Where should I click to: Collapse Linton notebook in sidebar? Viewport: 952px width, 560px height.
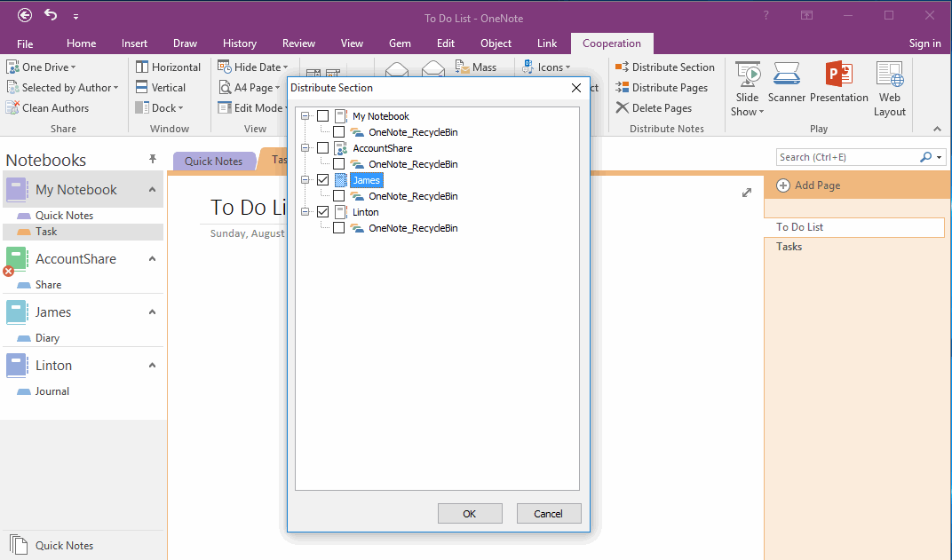tap(153, 366)
